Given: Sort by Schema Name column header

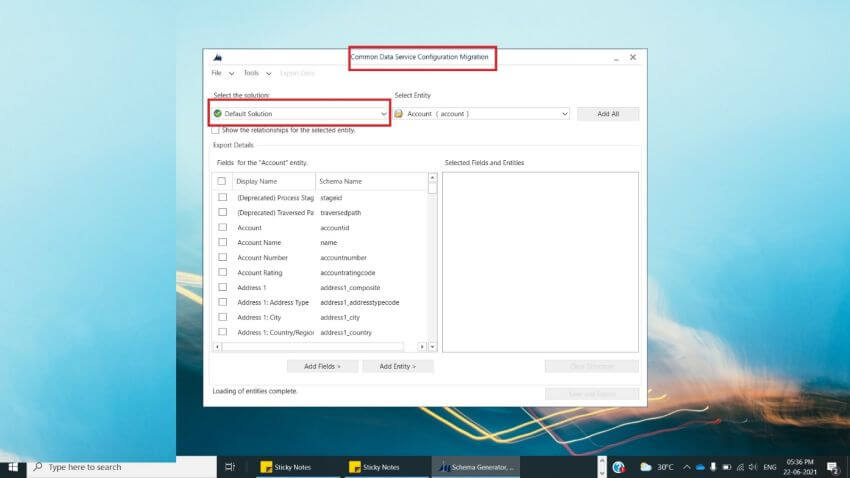Looking at the screenshot, I should click(x=371, y=181).
